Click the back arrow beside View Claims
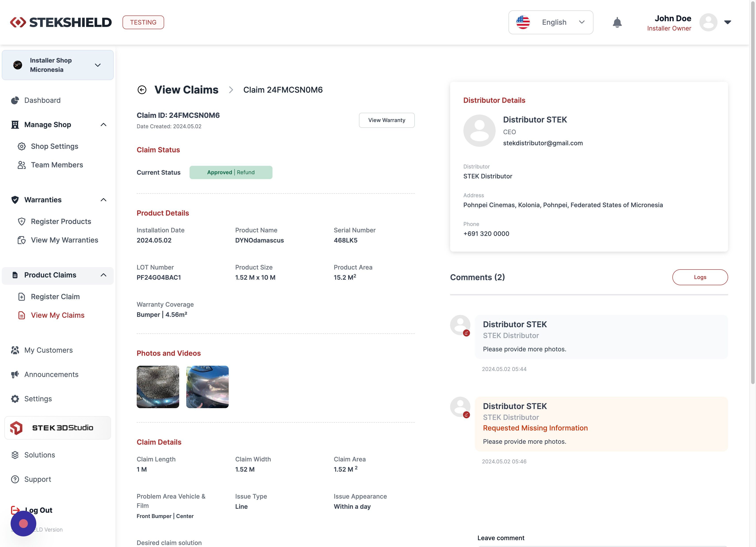This screenshot has height=547, width=756. click(142, 90)
